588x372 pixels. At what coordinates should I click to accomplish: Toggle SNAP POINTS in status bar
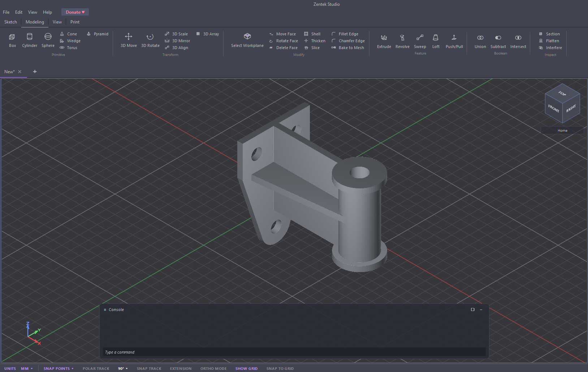[x=57, y=368]
